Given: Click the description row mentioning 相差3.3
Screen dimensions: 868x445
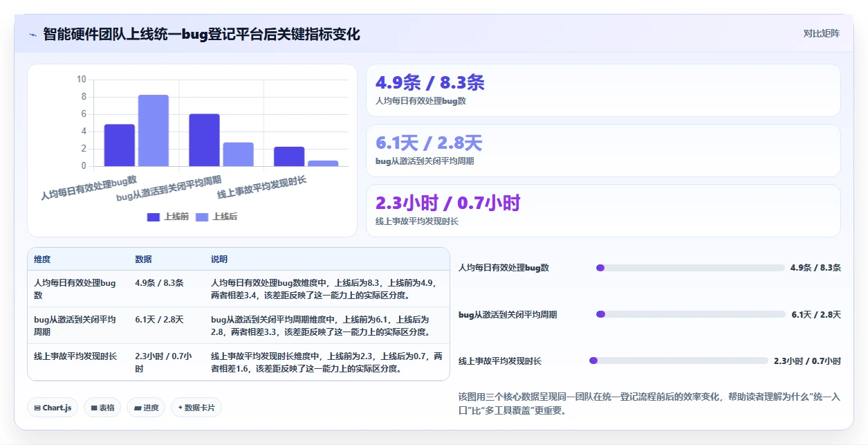Looking at the screenshot, I should (322, 326).
